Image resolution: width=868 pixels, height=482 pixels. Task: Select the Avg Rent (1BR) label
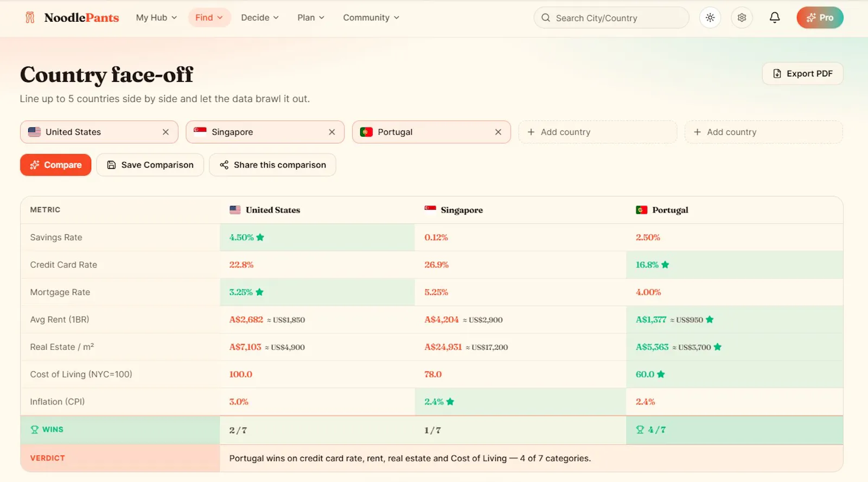[x=60, y=319]
